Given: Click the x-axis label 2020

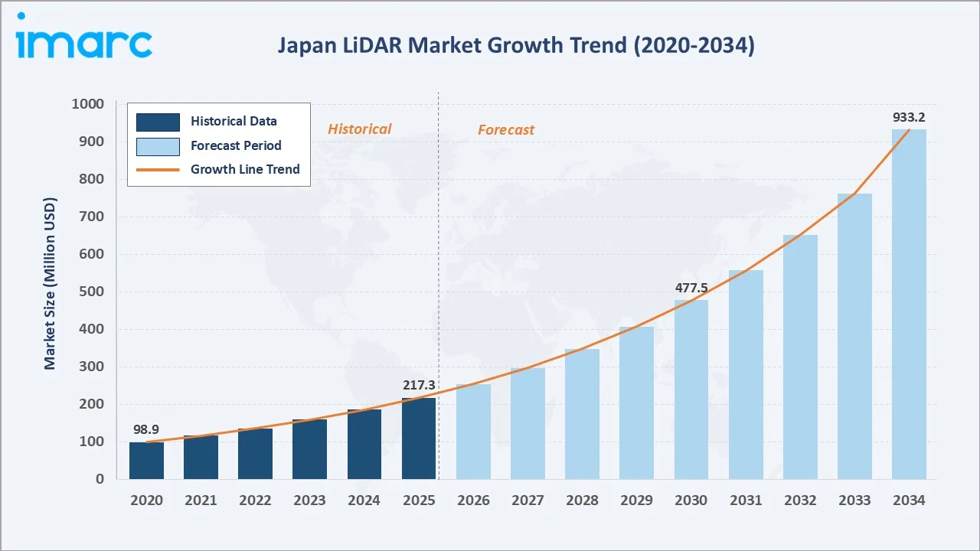Looking at the screenshot, I should [146, 500].
